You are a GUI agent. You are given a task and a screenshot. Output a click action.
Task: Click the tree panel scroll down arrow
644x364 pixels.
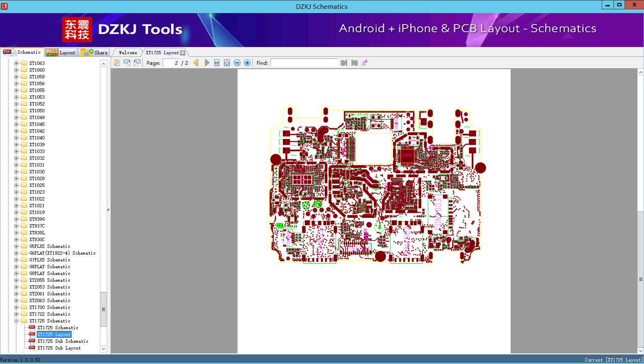pos(103,349)
